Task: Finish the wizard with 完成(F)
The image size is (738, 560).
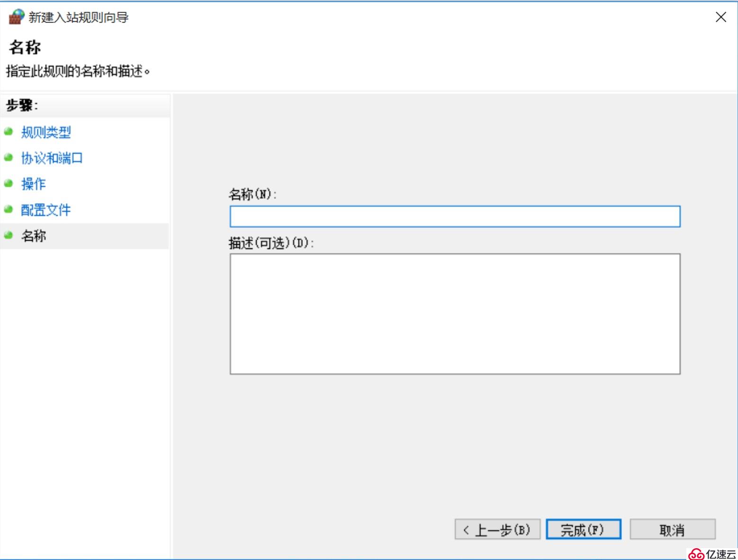Action: (584, 529)
